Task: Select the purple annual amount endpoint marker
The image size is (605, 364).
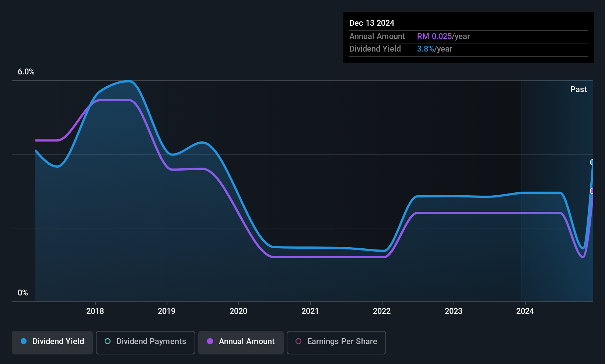Action: pos(592,191)
